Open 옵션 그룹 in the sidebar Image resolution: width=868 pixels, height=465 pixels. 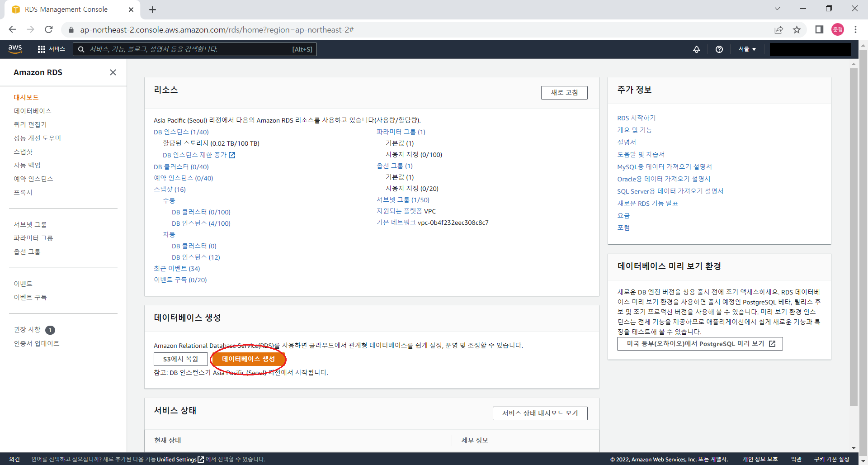click(x=27, y=251)
